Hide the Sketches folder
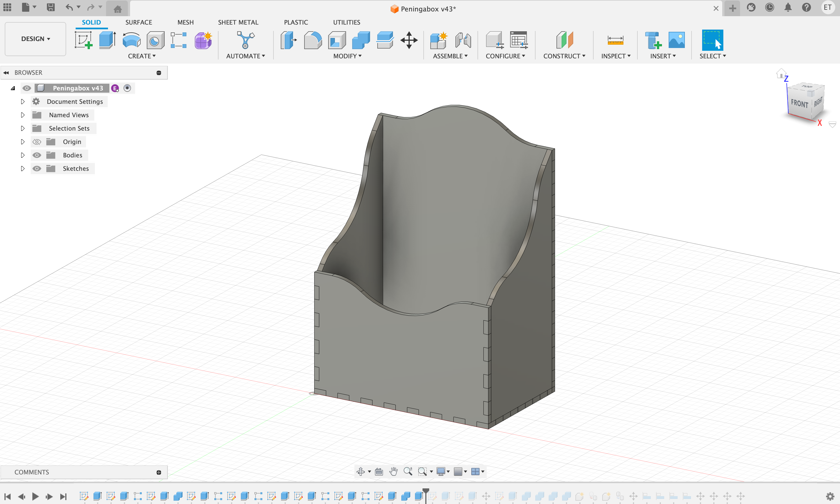The height and width of the screenshot is (504, 840). click(37, 169)
